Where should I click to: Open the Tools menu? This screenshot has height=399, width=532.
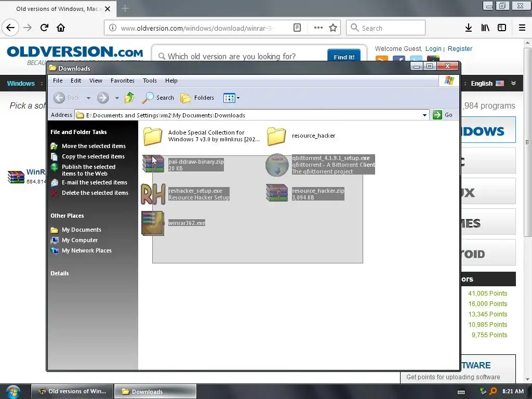[x=150, y=81]
